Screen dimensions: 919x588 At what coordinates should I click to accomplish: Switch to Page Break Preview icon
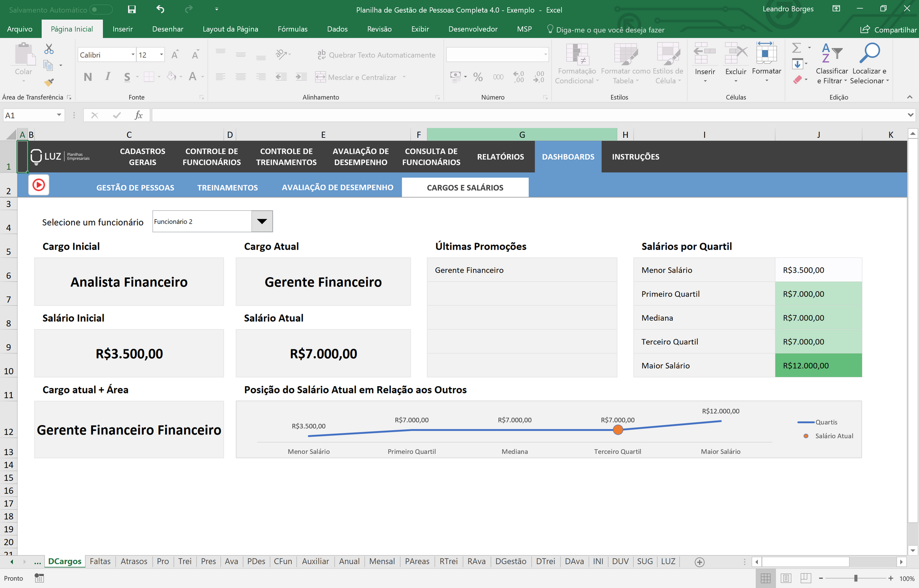pos(805,579)
